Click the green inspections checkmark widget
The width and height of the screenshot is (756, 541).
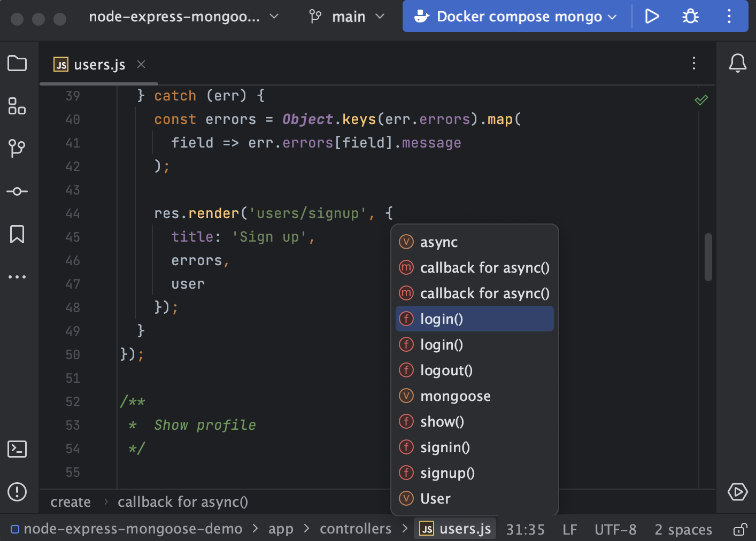coord(701,100)
